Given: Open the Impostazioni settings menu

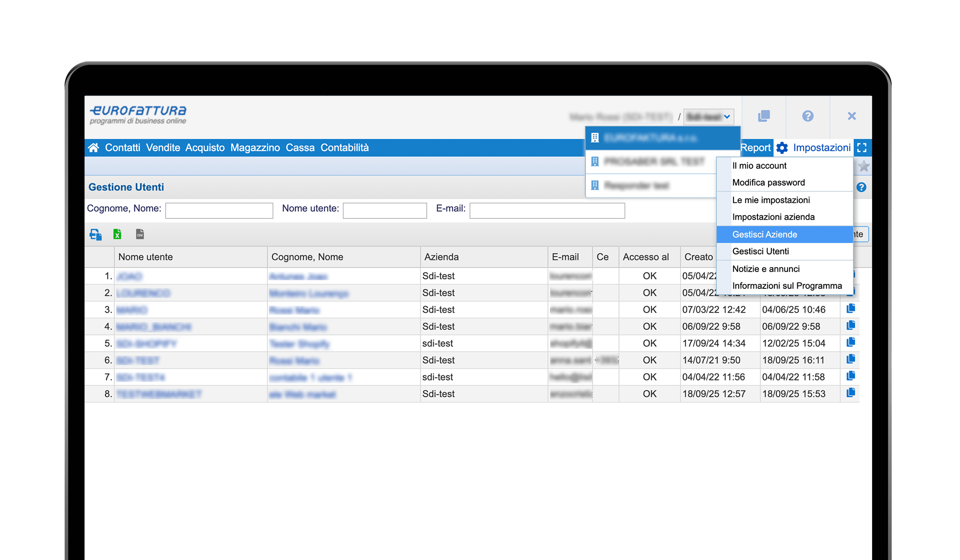Looking at the screenshot, I should tap(814, 148).
